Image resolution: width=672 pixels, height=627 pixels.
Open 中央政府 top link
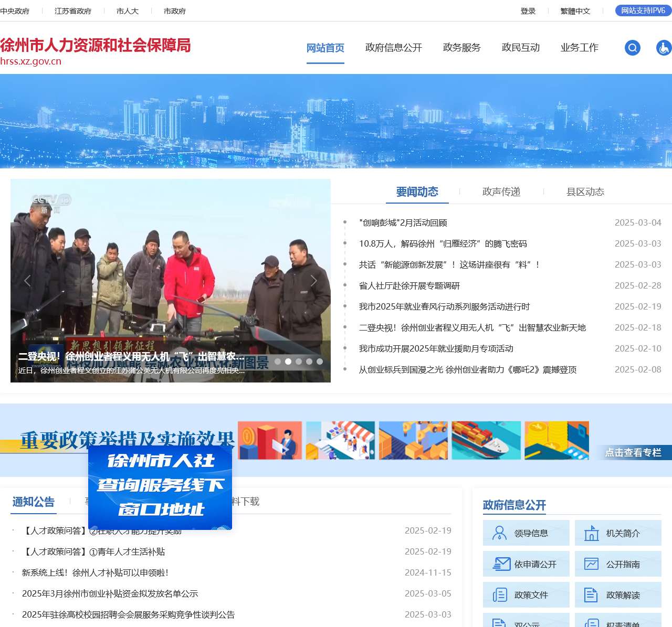pyautogui.click(x=15, y=11)
